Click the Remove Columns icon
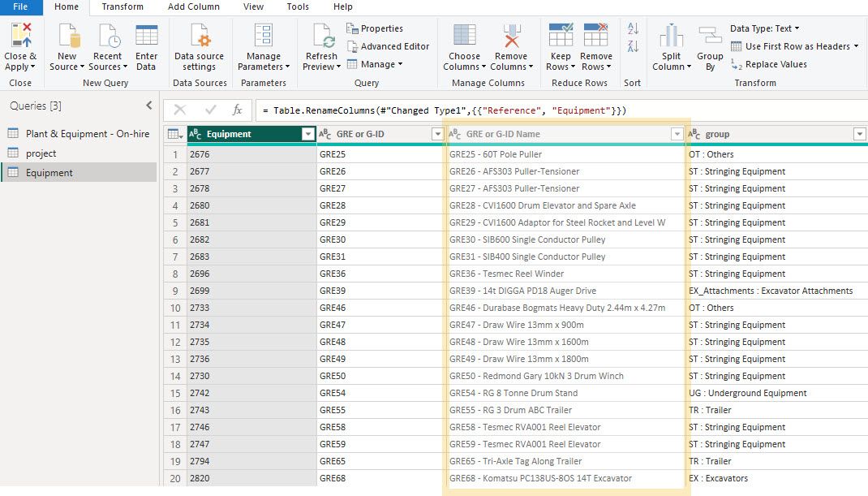Viewport: 868px width, 496px height. [511, 36]
